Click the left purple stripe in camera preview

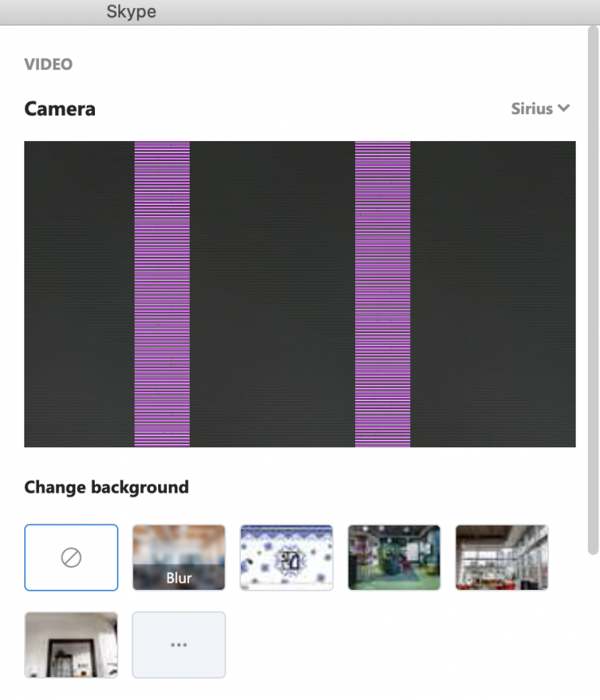coord(162,294)
